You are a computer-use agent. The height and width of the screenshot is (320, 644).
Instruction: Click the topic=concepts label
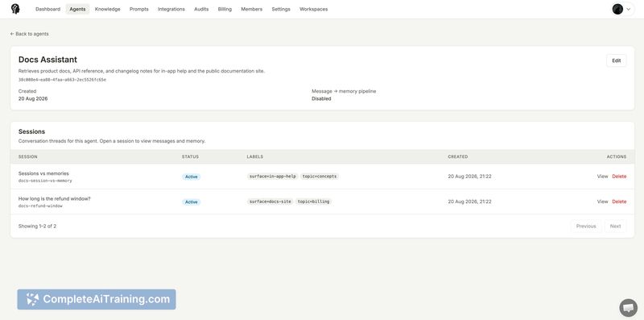(x=320, y=177)
